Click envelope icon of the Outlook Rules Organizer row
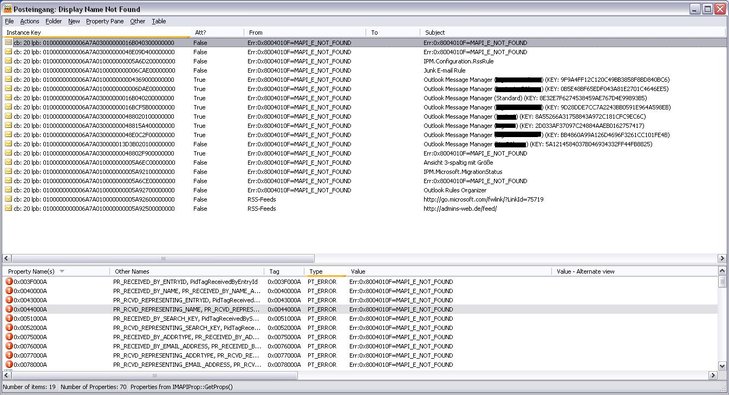729x395 pixels. click(x=8, y=190)
